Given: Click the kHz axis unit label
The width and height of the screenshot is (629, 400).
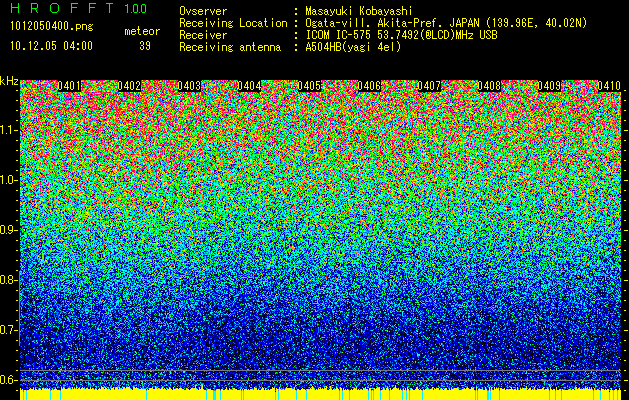Looking at the screenshot, I should click(9, 81).
